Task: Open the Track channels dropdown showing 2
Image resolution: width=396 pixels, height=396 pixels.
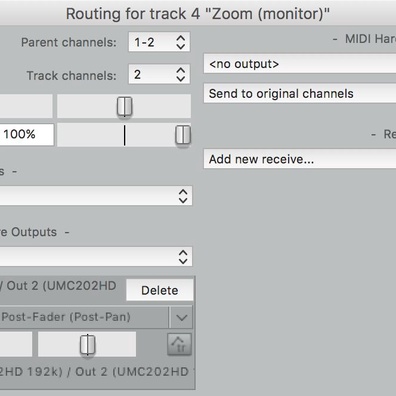Action: point(159,74)
